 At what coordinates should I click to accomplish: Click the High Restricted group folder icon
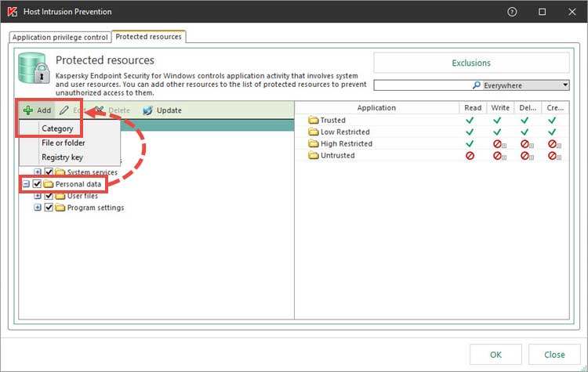tap(313, 143)
